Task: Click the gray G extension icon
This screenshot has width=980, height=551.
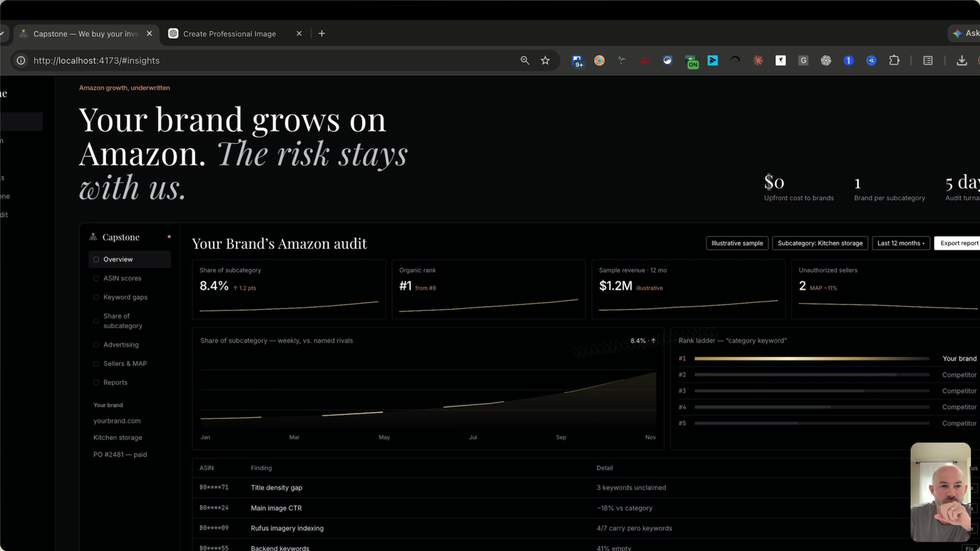Action: pos(803,60)
